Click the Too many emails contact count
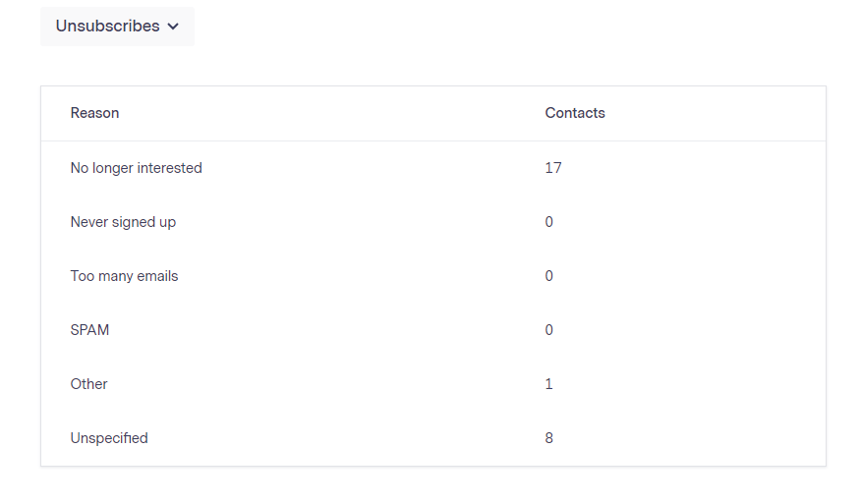This screenshot has height=504, width=861. click(549, 276)
